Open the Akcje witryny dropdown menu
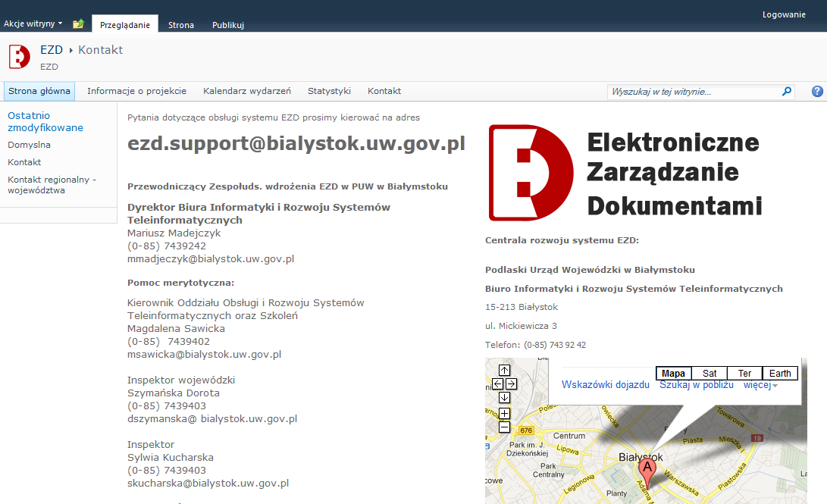Image resolution: width=827 pixels, height=504 pixels. pos(33,23)
